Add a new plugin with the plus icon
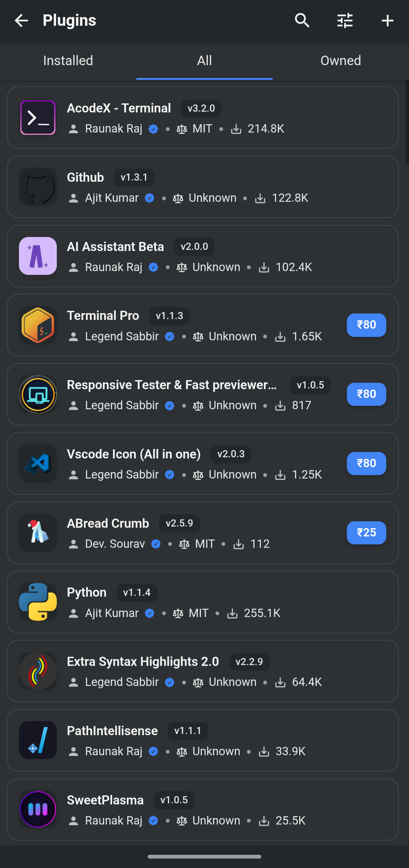Image resolution: width=409 pixels, height=868 pixels. coord(387,21)
